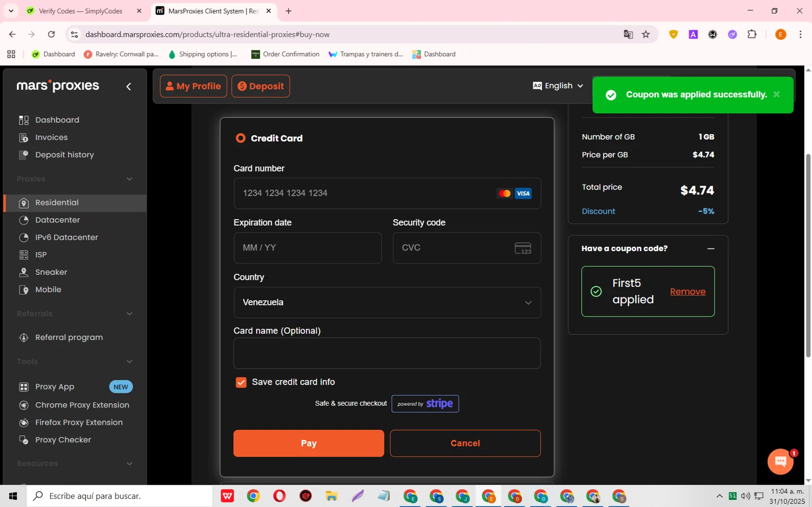Open Opera browser from taskbar
Image resolution: width=812 pixels, height=507 pixels.
coord(279,496)
